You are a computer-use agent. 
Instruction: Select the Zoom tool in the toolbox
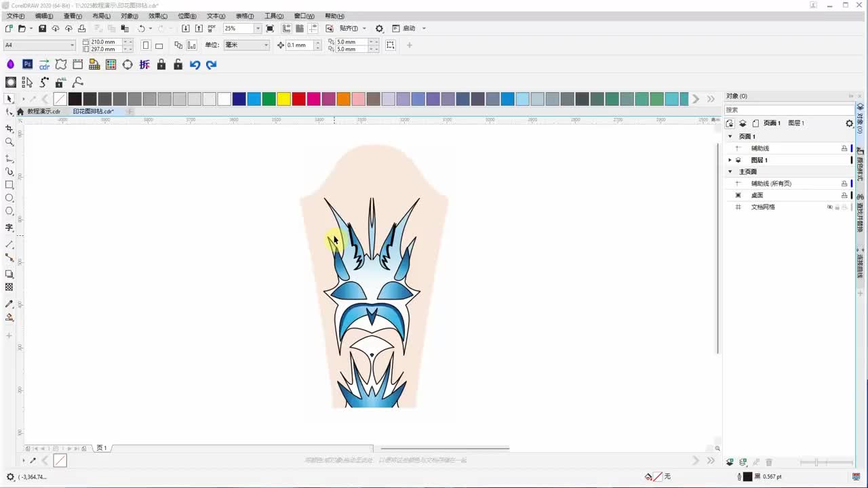click(x=9, y=142)
